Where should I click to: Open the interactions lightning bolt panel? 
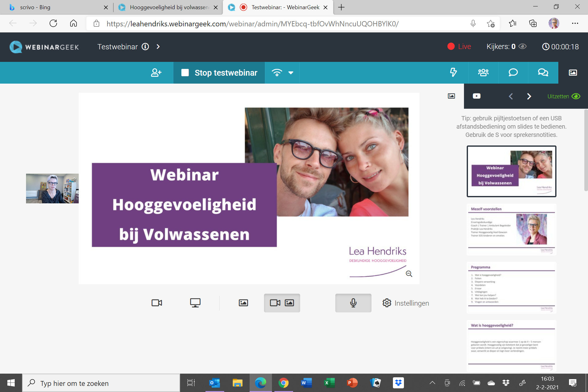click(x=453, y=73)
